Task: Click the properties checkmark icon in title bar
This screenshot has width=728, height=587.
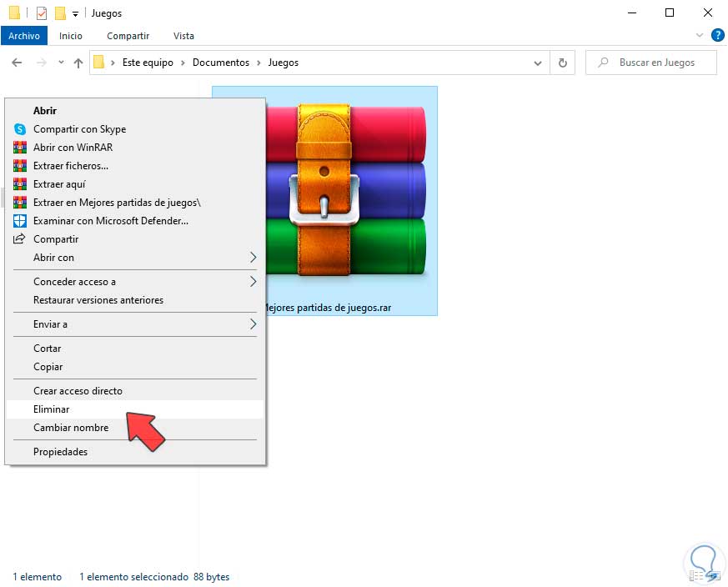Action: coord(42,13)
